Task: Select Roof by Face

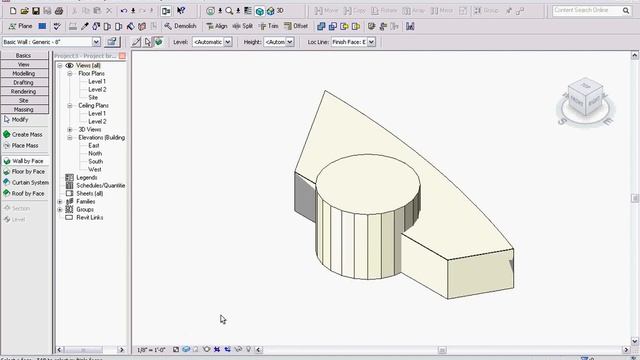Action: point(24,193)
